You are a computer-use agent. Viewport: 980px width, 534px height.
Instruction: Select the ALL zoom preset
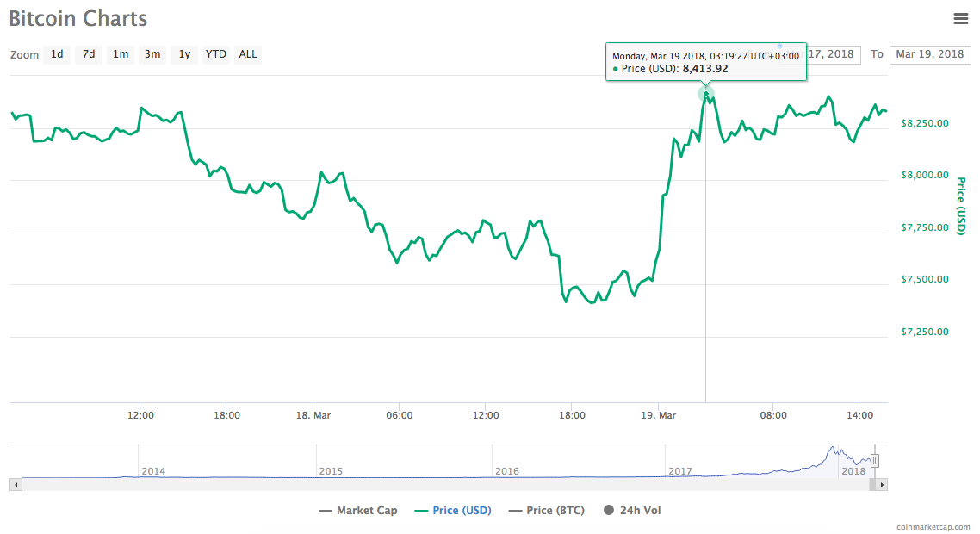click(x=247, y=54)
